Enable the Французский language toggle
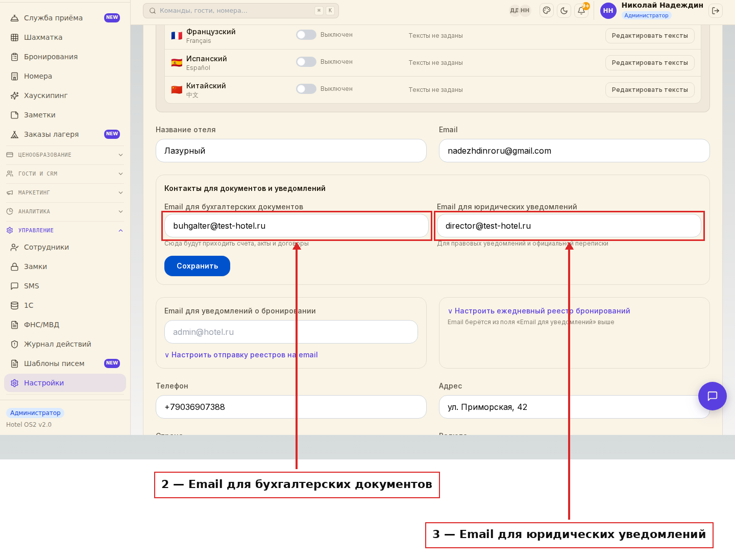Viewport: 735px width, 560px height. coord(306,35)
